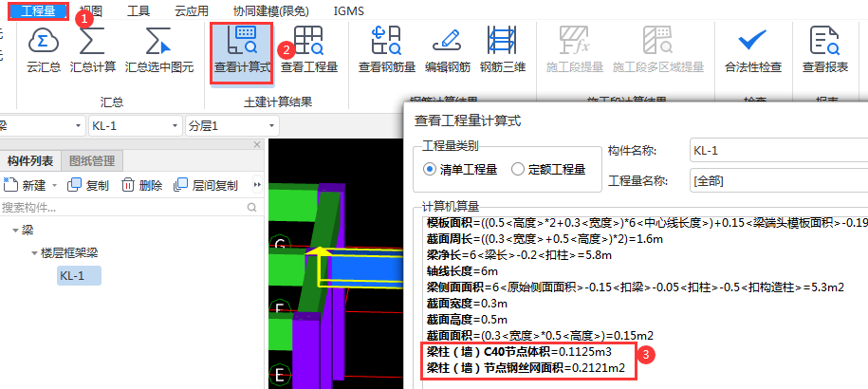Click the 模板面积 formula line
This screenshot has height=389, width=868.
click(647, 224)
